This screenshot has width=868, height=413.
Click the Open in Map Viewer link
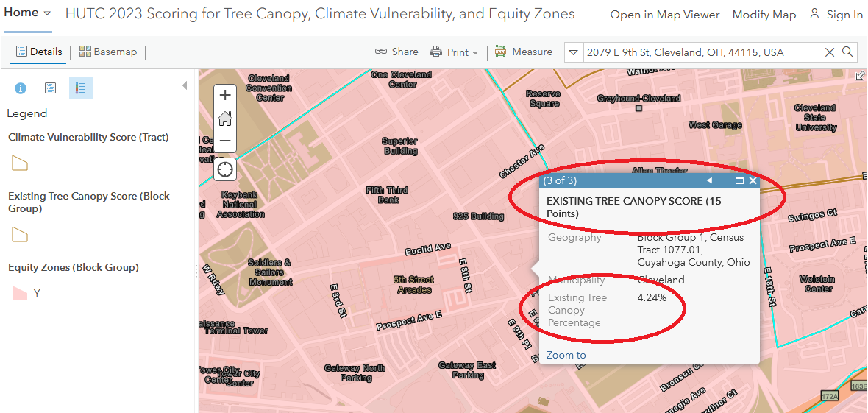click(665, 15)
